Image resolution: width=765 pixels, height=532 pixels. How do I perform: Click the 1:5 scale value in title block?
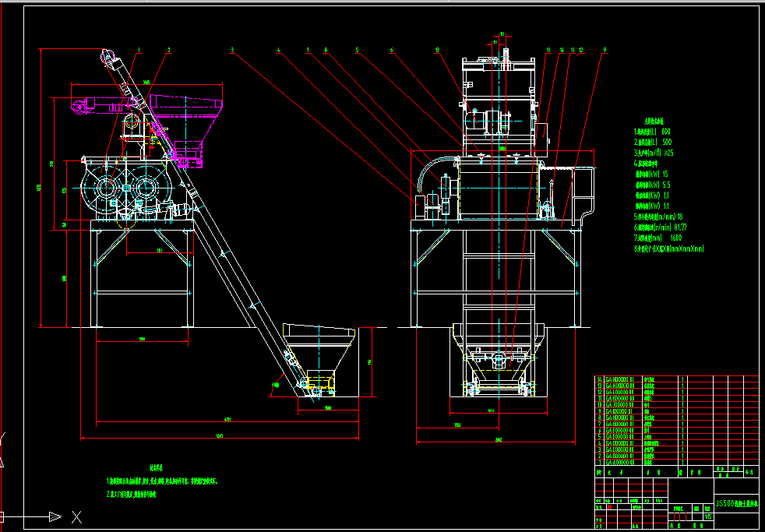pyautogui.click(x=708, y=517)
